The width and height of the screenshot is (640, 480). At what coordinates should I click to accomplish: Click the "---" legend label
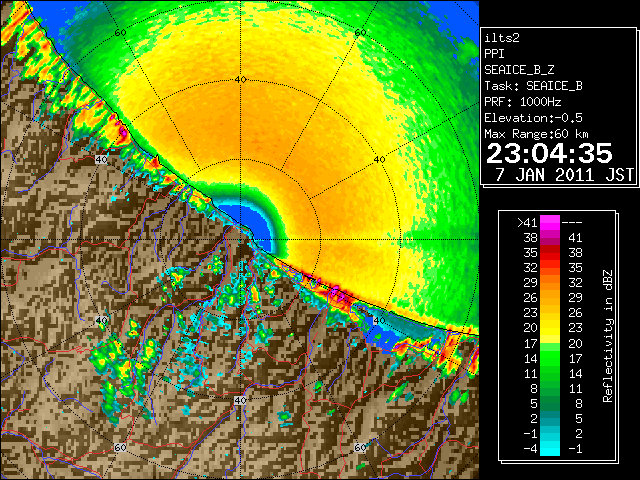(x=572, y=223)
